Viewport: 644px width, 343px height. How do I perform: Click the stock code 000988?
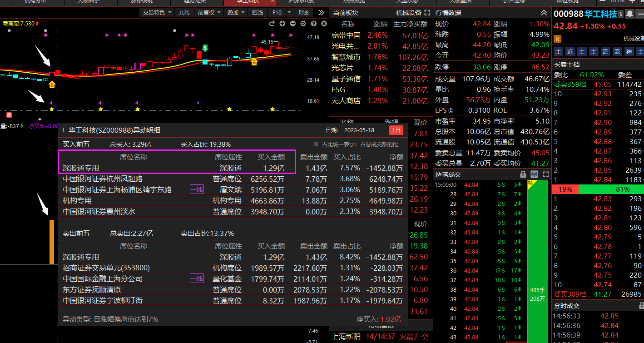[568, 14]
